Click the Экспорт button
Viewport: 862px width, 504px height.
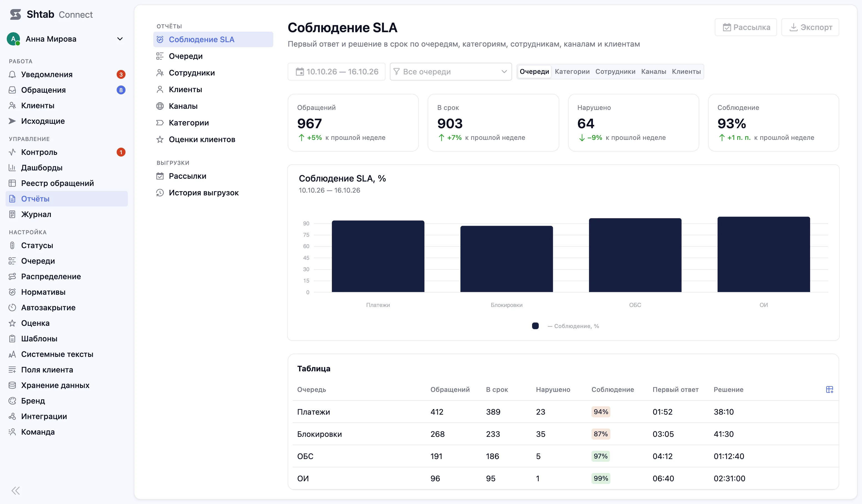(810, 27)
